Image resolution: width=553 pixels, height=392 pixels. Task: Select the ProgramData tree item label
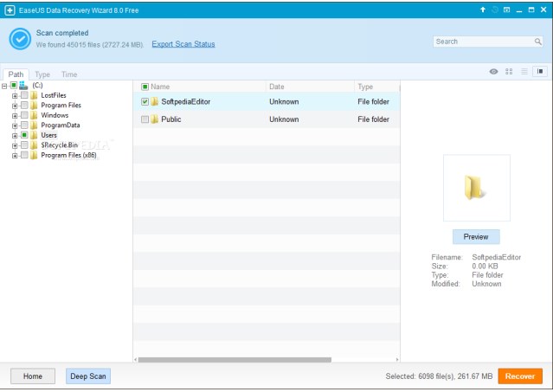[x=61, y=125]
